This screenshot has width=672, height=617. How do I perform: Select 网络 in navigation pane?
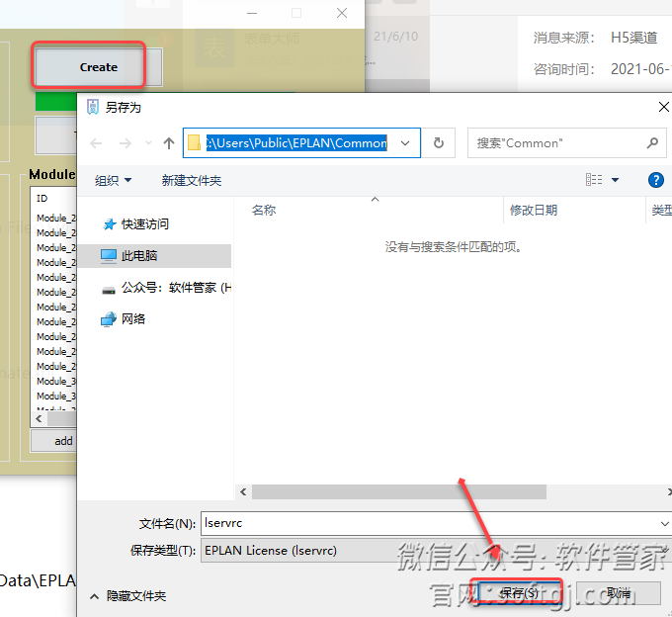tap(124, 319)
